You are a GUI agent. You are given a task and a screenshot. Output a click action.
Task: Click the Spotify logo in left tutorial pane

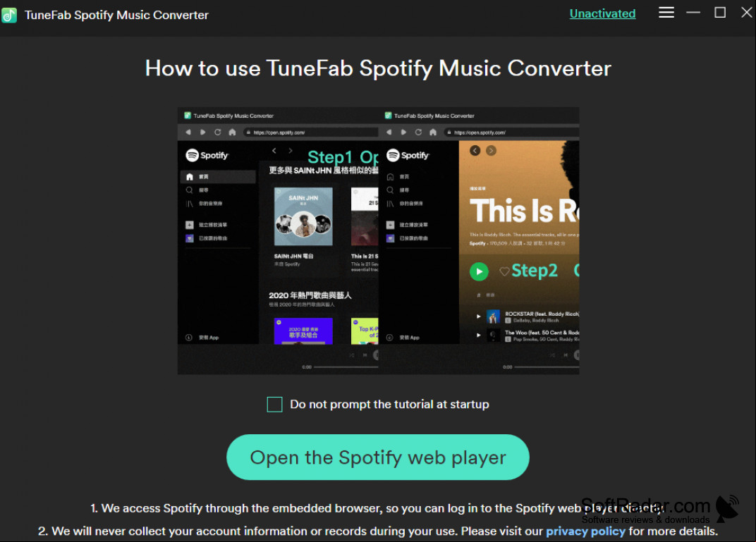click(207, 155)
